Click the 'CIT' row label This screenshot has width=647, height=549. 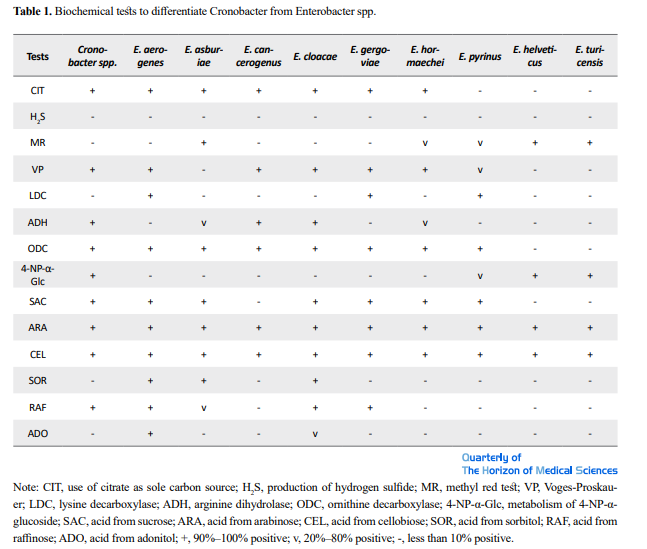pos(38,90)
